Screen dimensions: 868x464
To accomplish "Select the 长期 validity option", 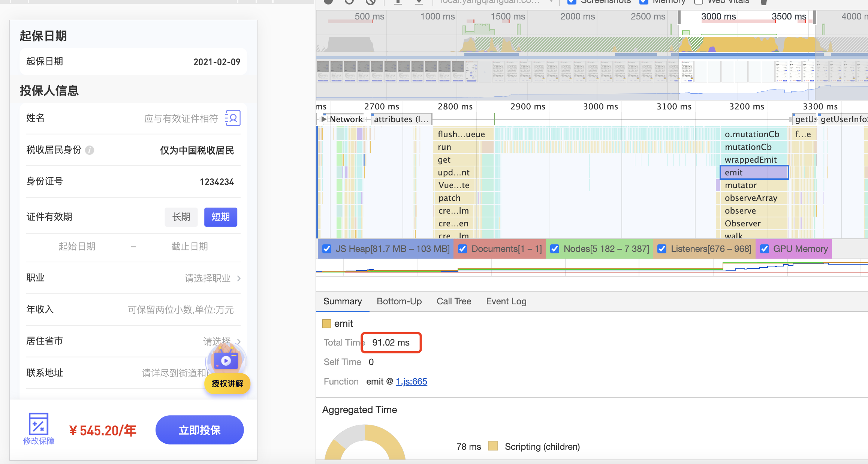I will 181,217.
